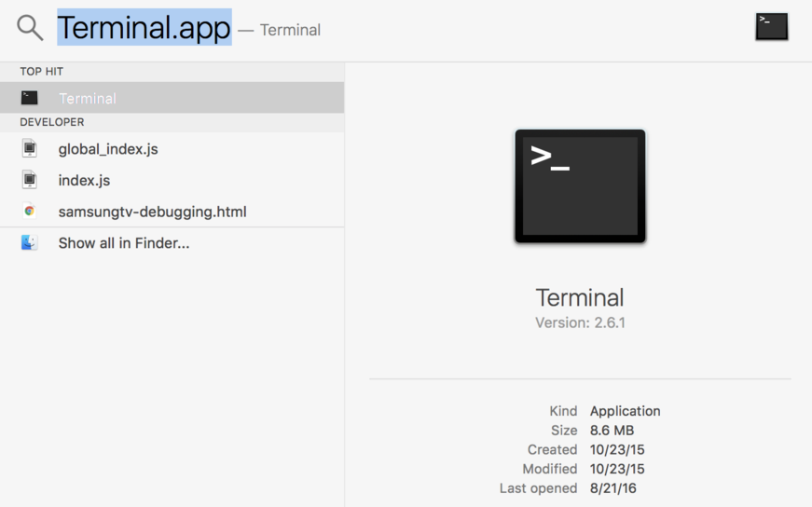812x507 pixels.
Task: Open the global_index.js result
Action: (172, 148)
